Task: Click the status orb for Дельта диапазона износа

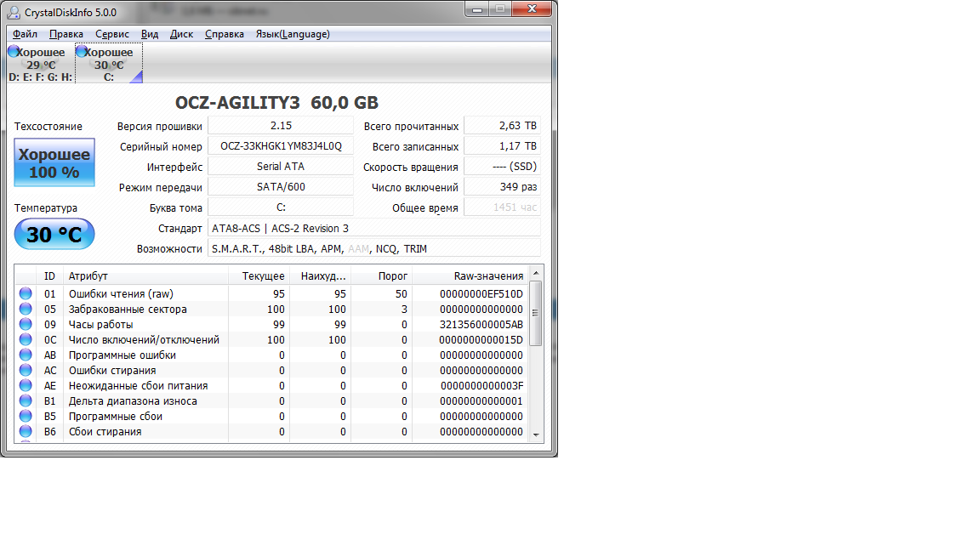Action: click(26, 400)
